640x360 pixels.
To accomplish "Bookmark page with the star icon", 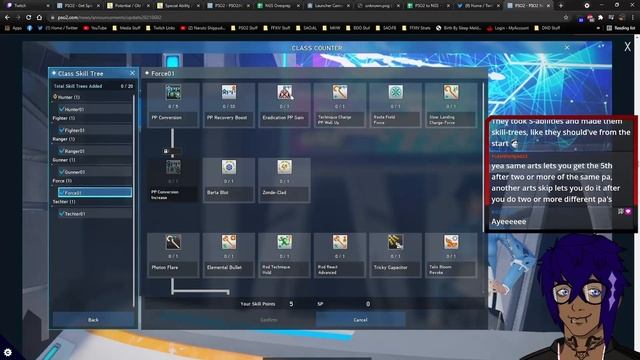I will 566,18.
